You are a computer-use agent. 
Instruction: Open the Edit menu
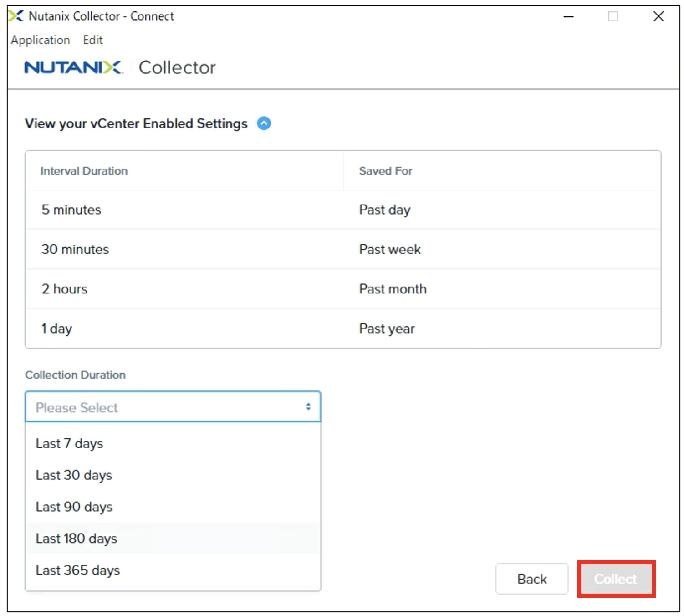[x=93, y=40]
